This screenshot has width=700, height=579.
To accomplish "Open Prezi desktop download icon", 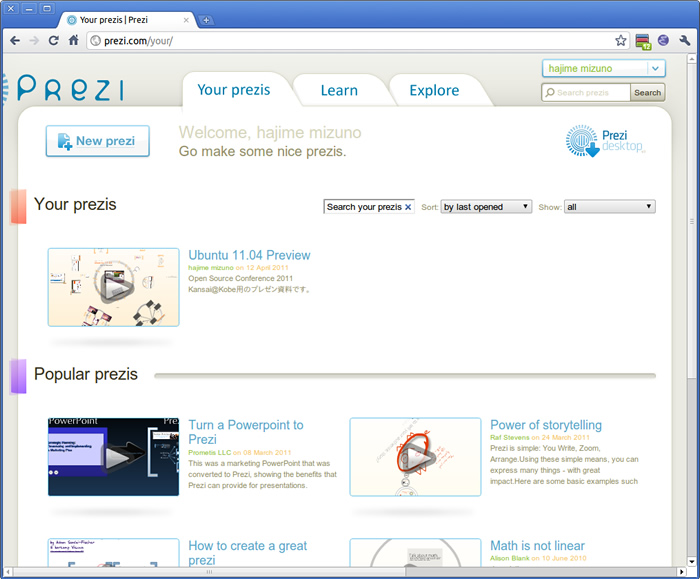I will (605, 141).
